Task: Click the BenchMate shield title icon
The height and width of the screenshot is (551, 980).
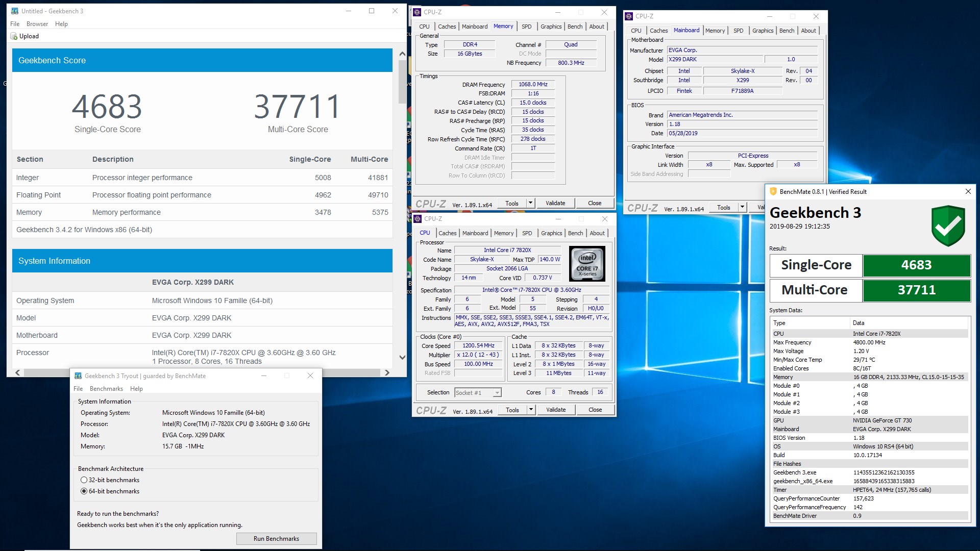Action: point(773,192)
